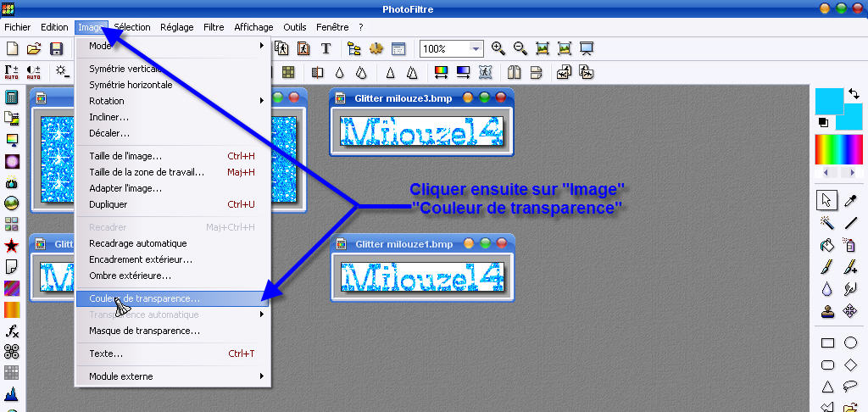Open the Filtre menu
The width and height of the screenshot is (868, 412).
click(214, 27)
